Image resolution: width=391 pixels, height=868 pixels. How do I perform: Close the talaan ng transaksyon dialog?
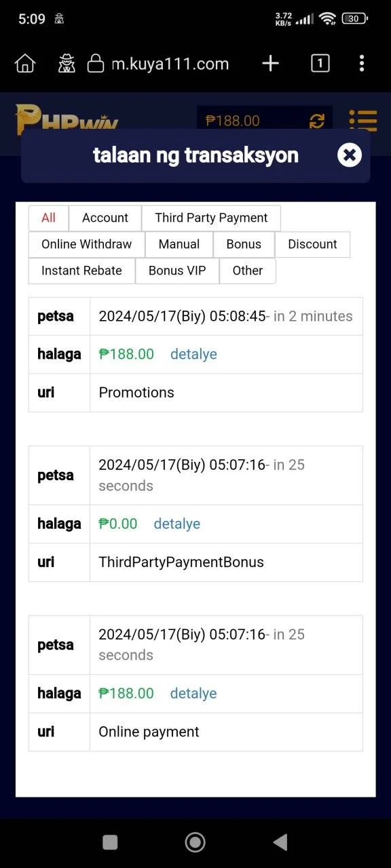pyautogui.click(x=349, y=155)
